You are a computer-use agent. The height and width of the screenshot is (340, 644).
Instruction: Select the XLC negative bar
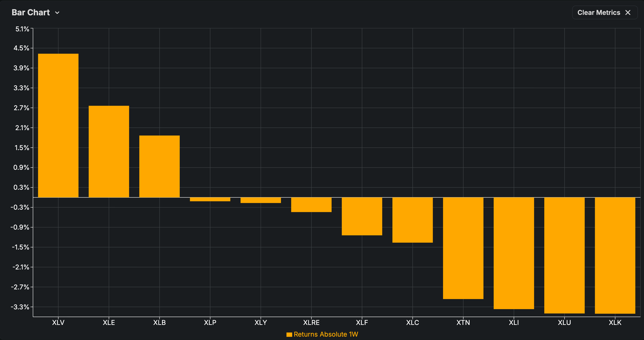pos(412,220)
